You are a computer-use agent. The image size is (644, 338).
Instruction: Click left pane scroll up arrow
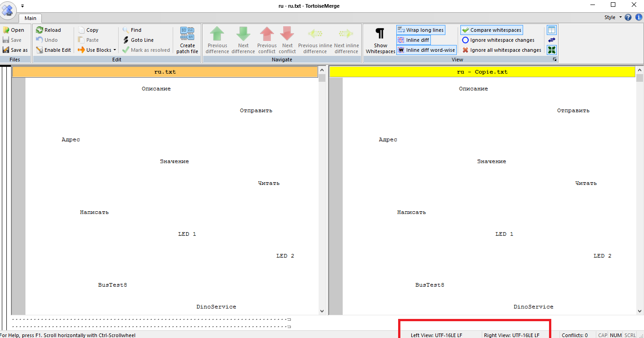pyautogui.click(x=322, y=70)
